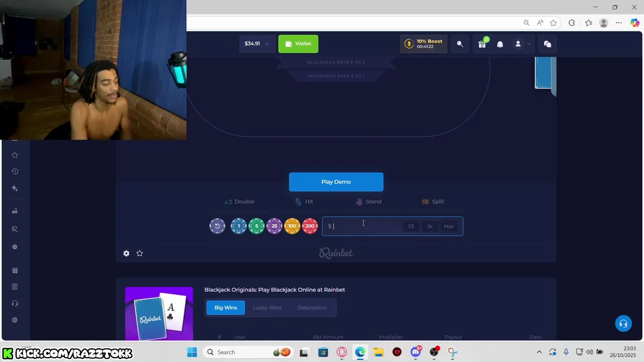Image resolution: width=644 pixels, height=362 pixels.
Task: Add page to browser favorites star
Action: coord(553,23)
